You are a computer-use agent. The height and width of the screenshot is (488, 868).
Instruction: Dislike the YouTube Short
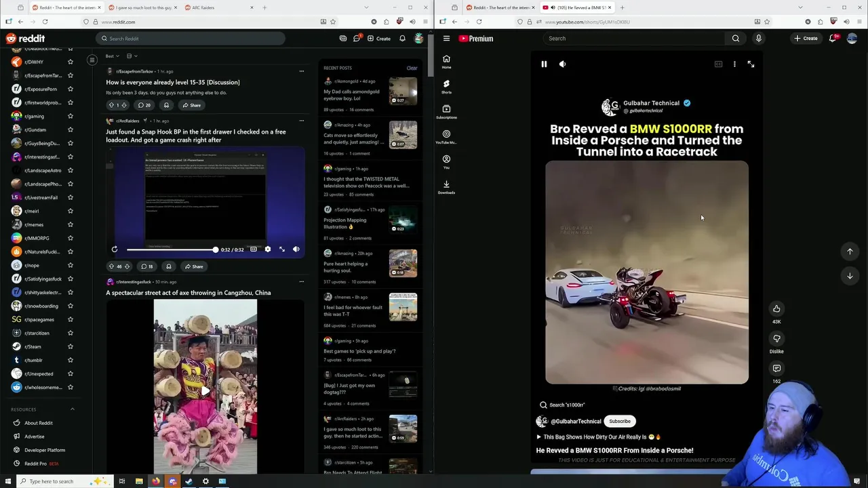pos(776,339)
